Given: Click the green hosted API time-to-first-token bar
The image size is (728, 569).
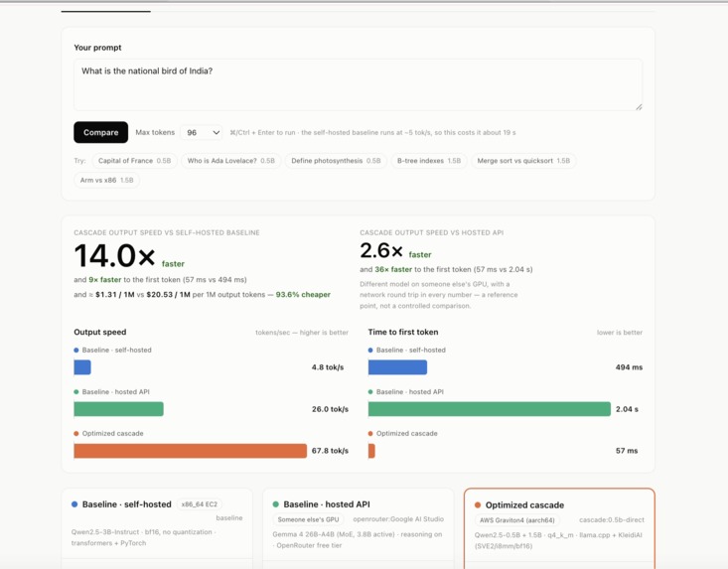Looking at the screenshot, I should click(x=490, y=409).
